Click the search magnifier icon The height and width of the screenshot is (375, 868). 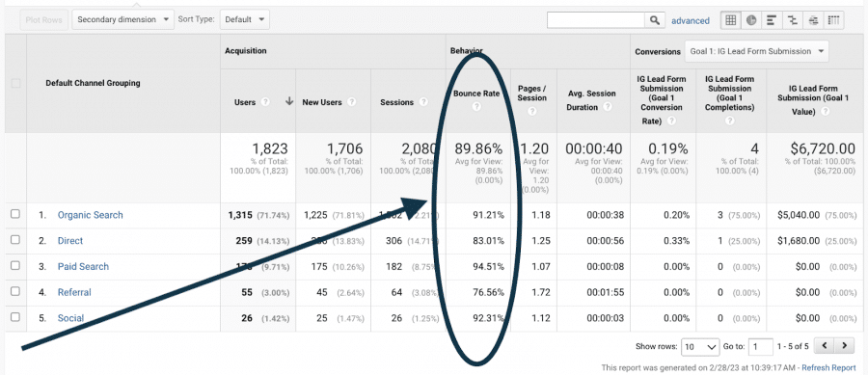click(x=654, y=20)
